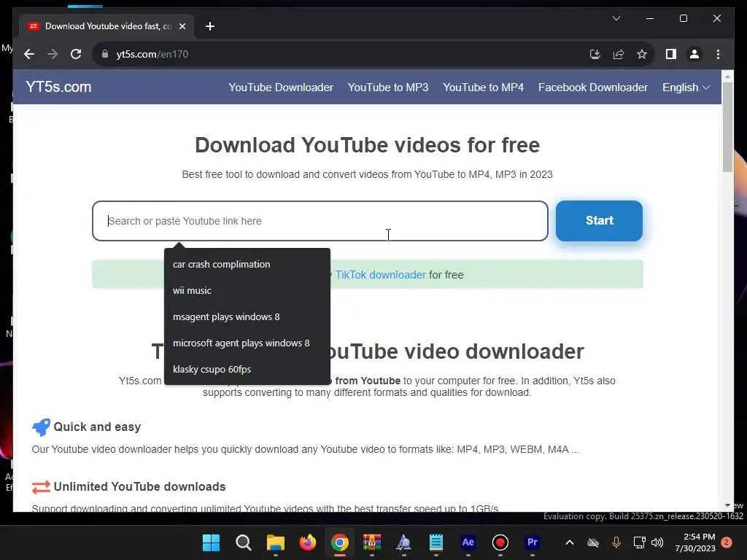Image resolution: width=747 pixels, height=560 pixels.
Task: Click the forward navigation arrow
Action: 53,54
